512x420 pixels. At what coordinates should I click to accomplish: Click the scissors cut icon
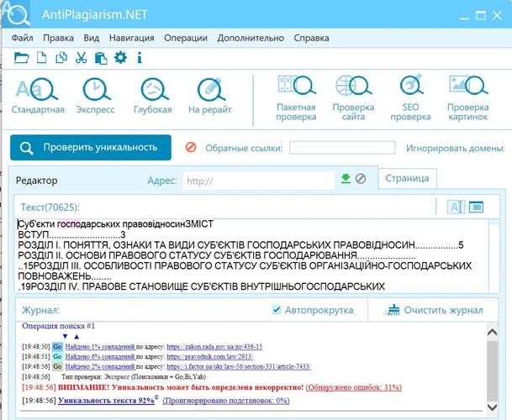[81, 58]
